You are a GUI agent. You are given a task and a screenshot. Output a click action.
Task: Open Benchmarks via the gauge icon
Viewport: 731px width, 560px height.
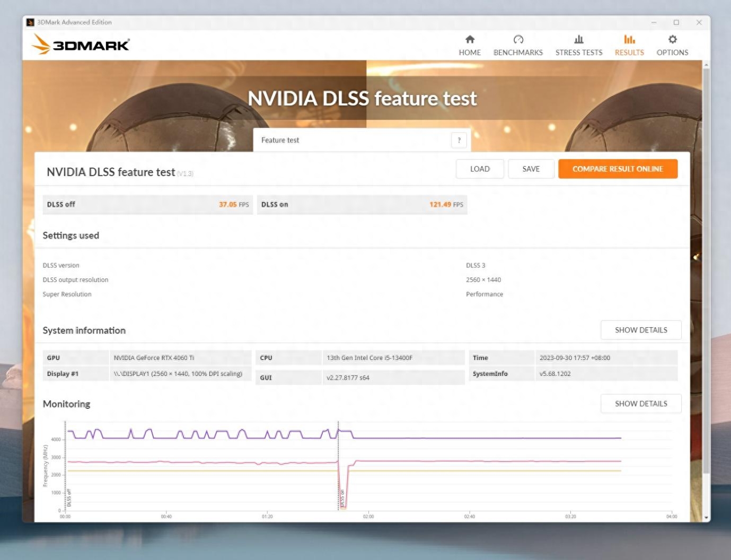tap(518, 39)
